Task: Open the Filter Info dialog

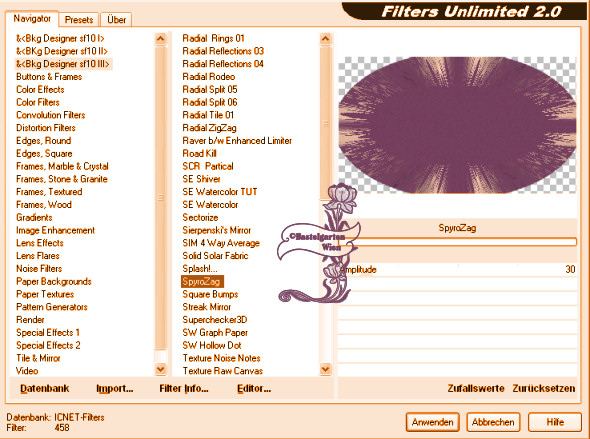Action: (184, 388)
